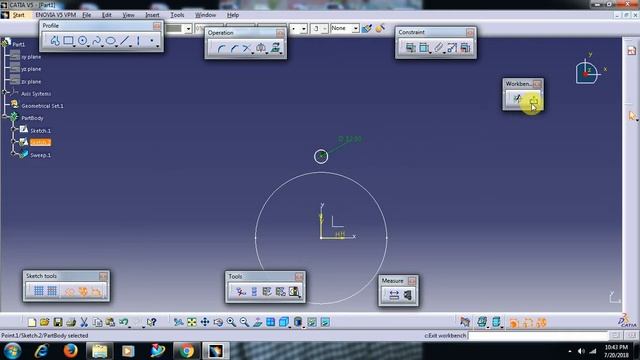640x360 pixels.
Task: Choose the Corner tool in Operation toolbar
Action: pyautogui.click(x=221, y=48)
